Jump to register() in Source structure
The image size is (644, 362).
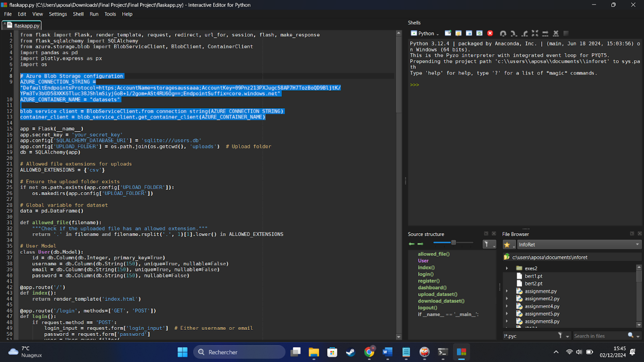coord(428,281)
